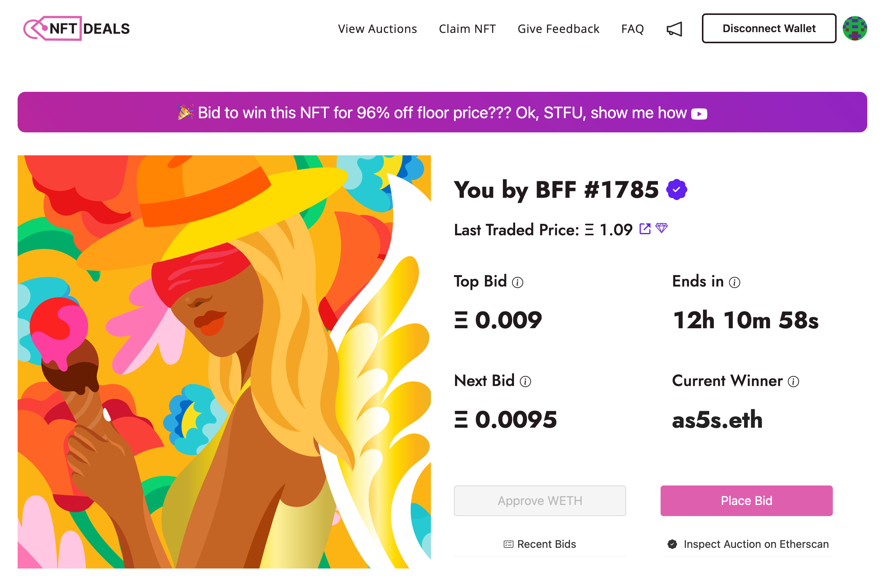Play the video icon in the banner
886x588 pixels.
tap(699, 114)
